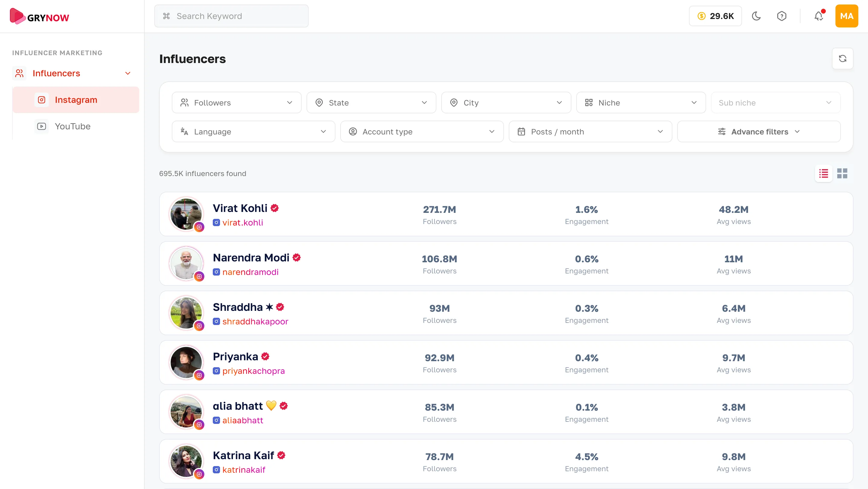The height and width of the screenshot is (489, 868).
Task: Open aliaabhatt handle link
Action: tap(243, 420)
